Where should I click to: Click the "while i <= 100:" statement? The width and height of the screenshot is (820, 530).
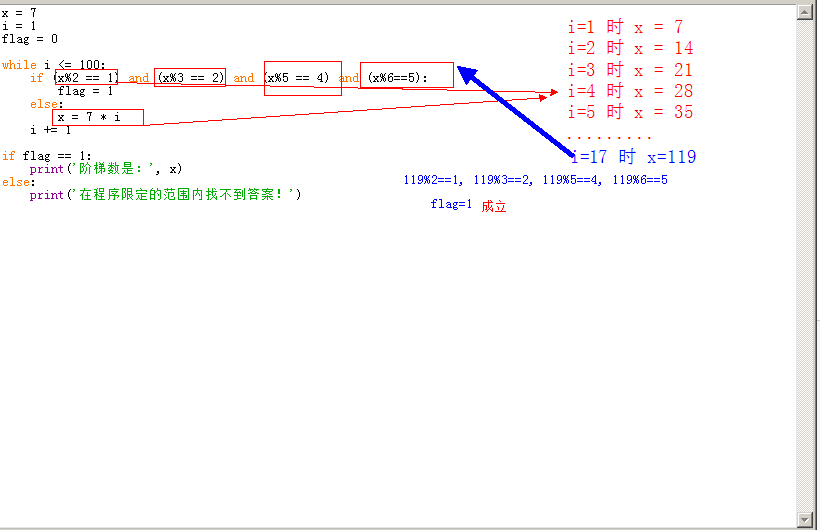pos(53,65)
